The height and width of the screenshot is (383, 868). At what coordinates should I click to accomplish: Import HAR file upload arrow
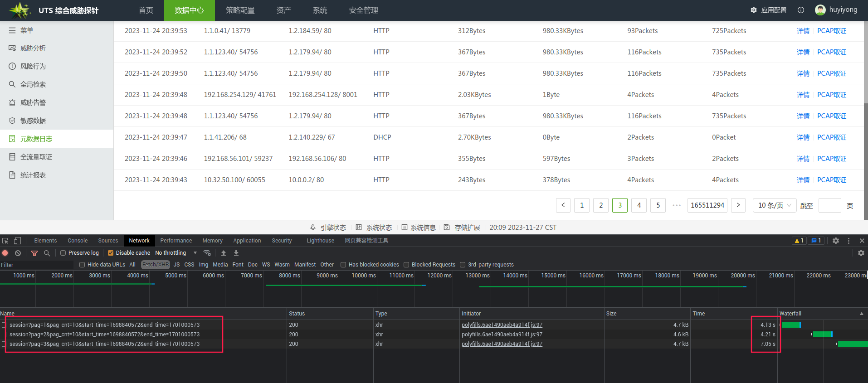(224, 253)
